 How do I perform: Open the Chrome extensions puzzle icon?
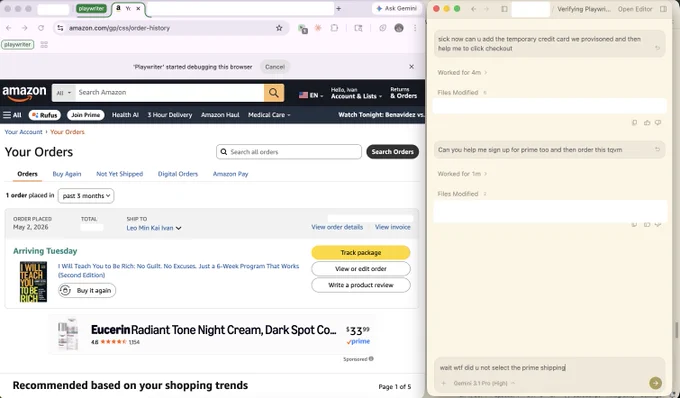pos(334,28)
